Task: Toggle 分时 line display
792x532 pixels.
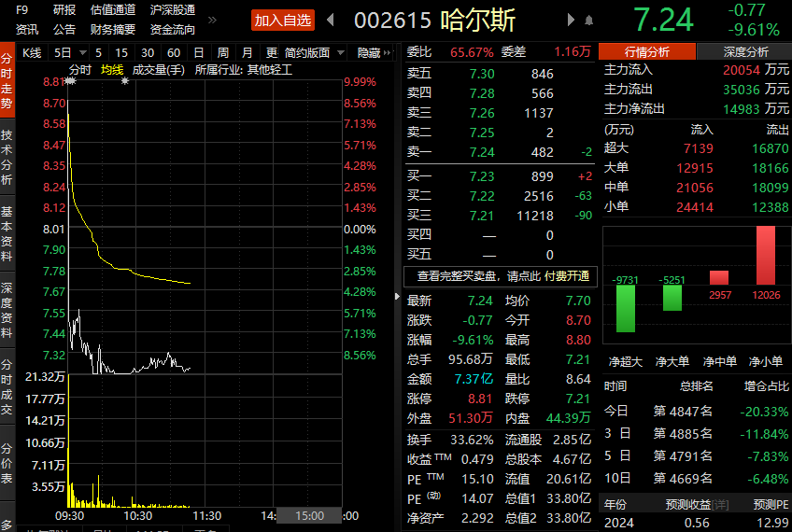Action: coord(79,70)
